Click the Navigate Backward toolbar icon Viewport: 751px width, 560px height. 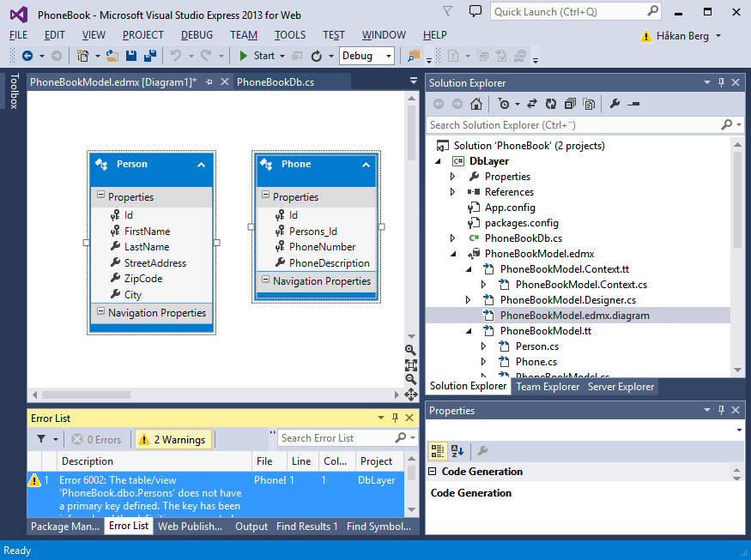click(27, 56)
